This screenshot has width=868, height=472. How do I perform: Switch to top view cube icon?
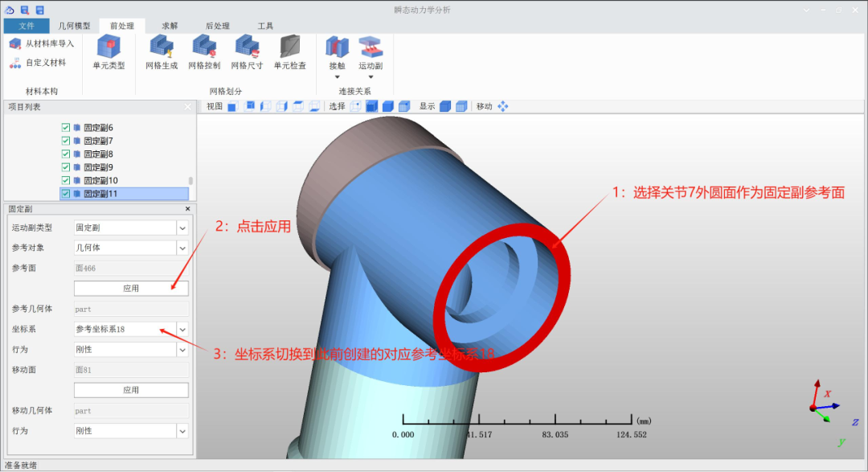pyautogui.click(x=298, y=106)
